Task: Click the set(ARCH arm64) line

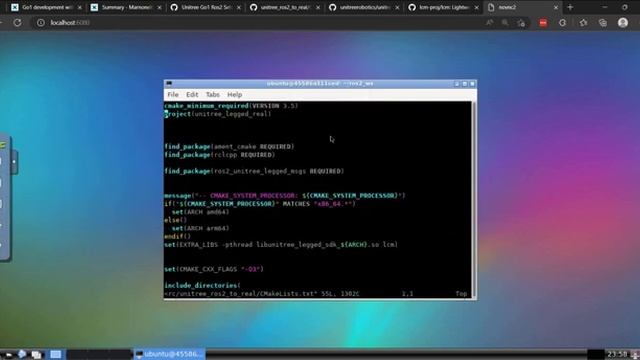Action: [x=200, y=228]
